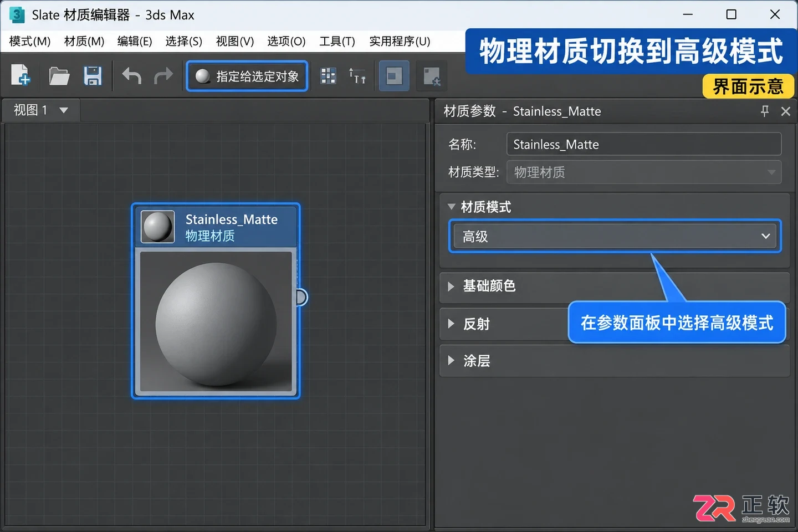
Task: Select the Stainless_Matte node title
Action: [232, 219]
